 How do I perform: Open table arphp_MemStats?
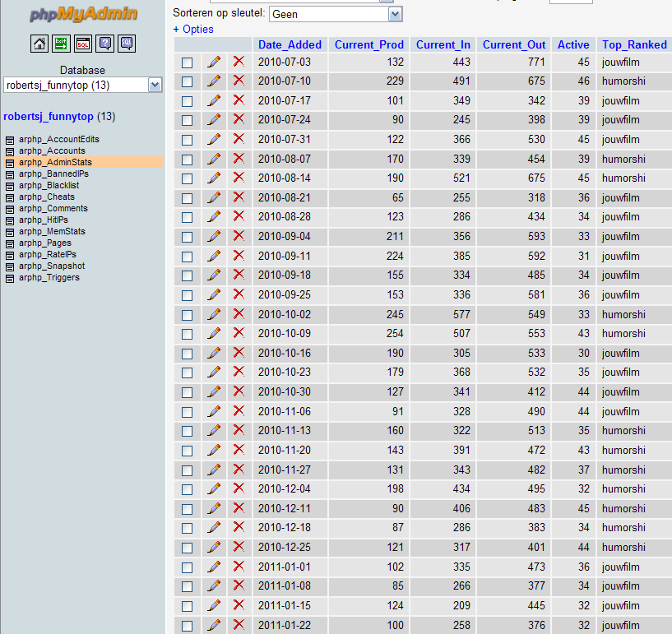pos(52,231)
